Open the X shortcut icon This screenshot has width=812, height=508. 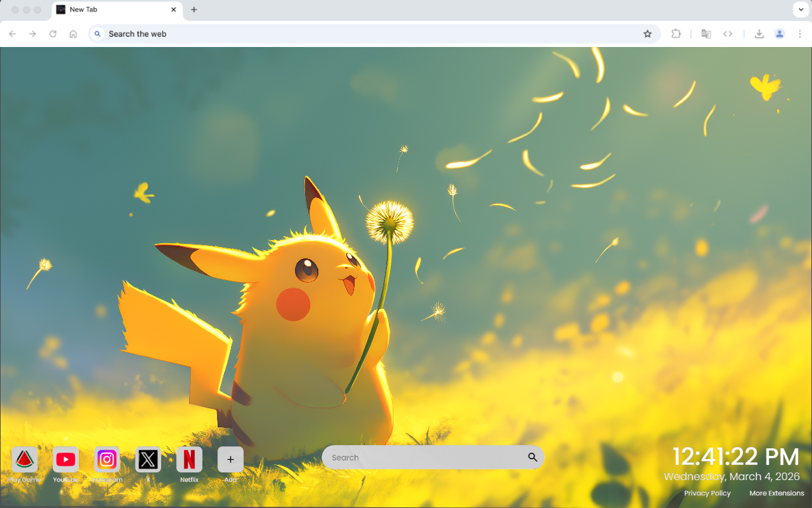[148, 459]
